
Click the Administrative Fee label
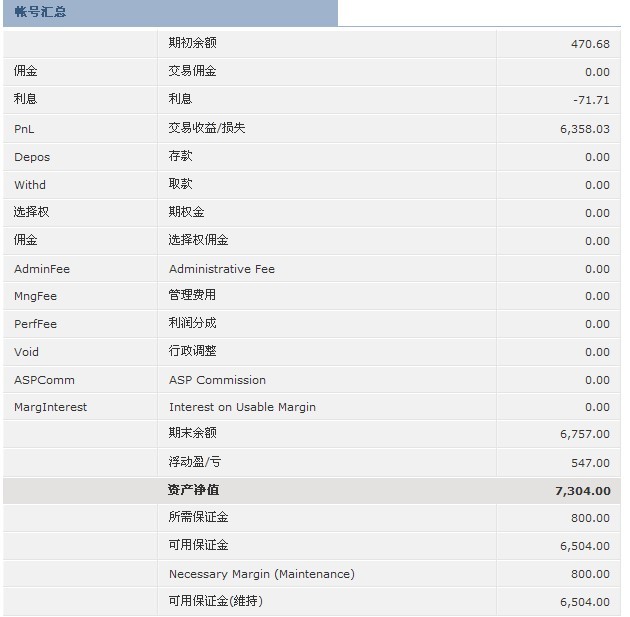(x=222, y=269)
